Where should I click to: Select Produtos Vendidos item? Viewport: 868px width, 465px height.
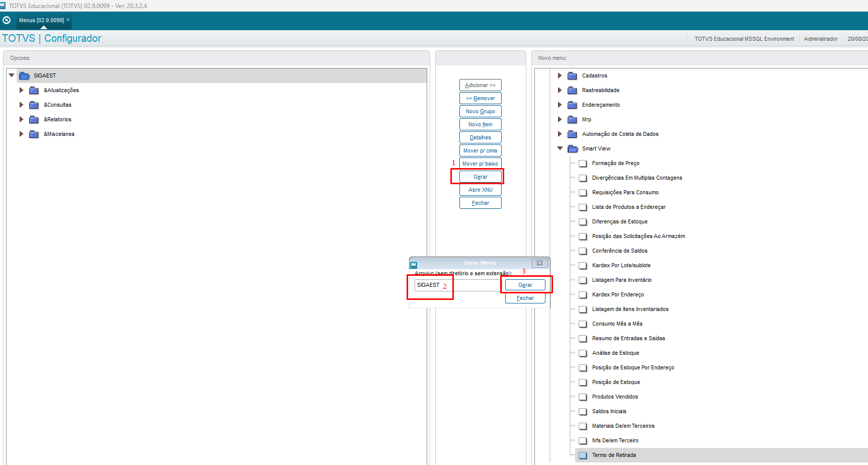[615, 397]
